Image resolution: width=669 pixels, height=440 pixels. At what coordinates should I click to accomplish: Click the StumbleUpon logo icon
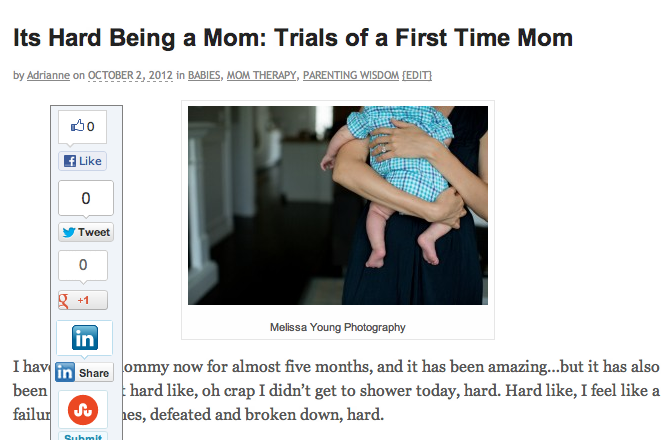(x=85, y=409)
